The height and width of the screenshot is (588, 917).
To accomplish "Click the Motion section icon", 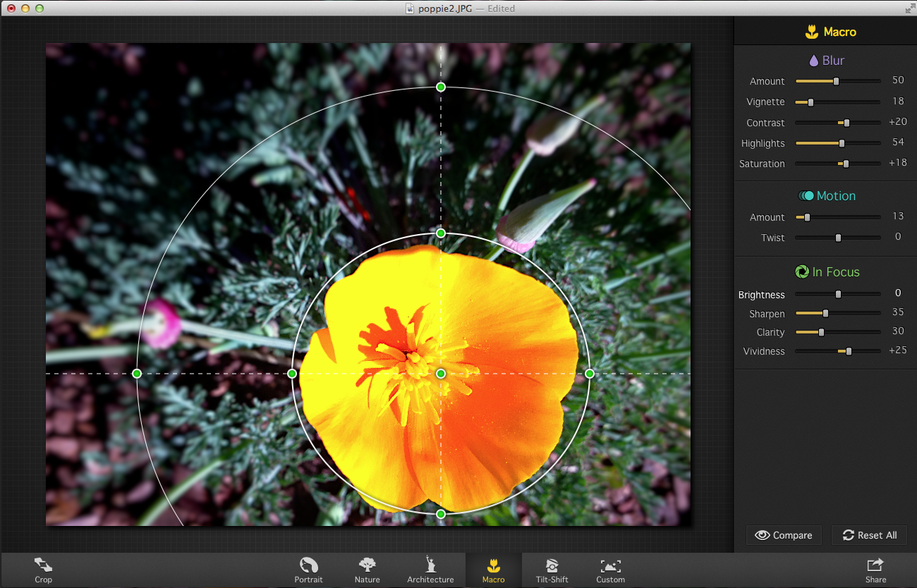I will pos(806,196).
